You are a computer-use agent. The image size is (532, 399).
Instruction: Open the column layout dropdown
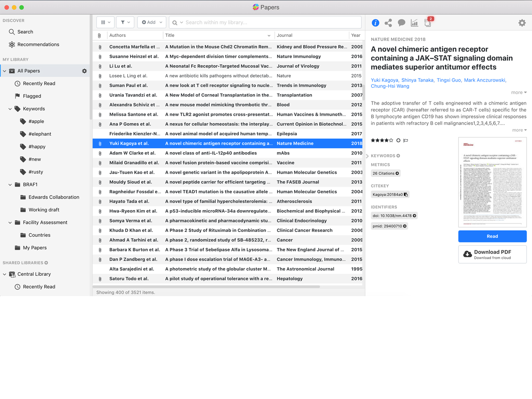106,22
